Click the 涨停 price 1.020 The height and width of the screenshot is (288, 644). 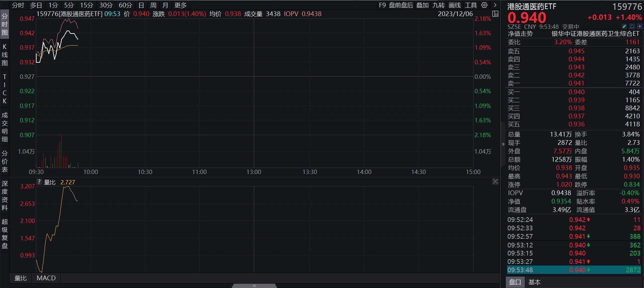(564, 184)
